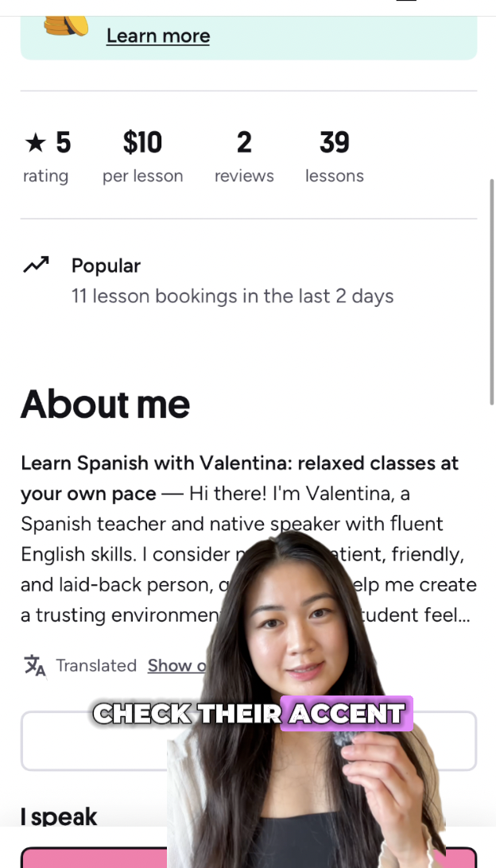The image size is (496, 868).
Task: Click the Translated label
Action: [96, 665]
